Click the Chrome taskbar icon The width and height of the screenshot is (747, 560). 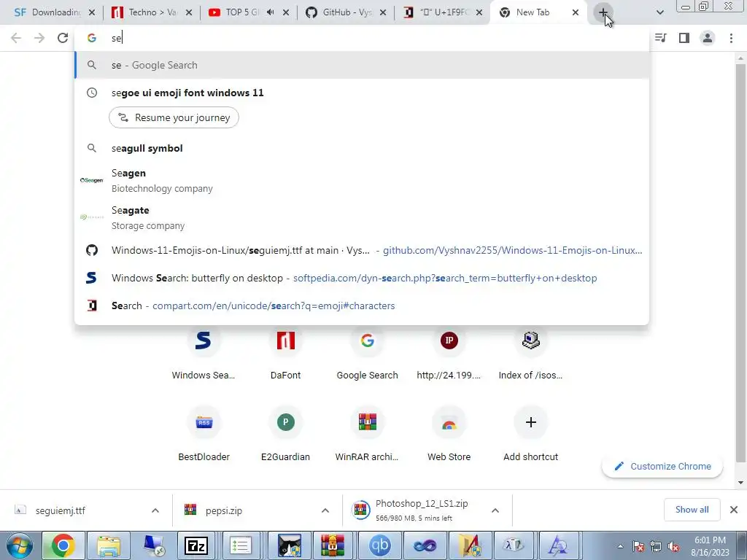click(x=63, y=545)
